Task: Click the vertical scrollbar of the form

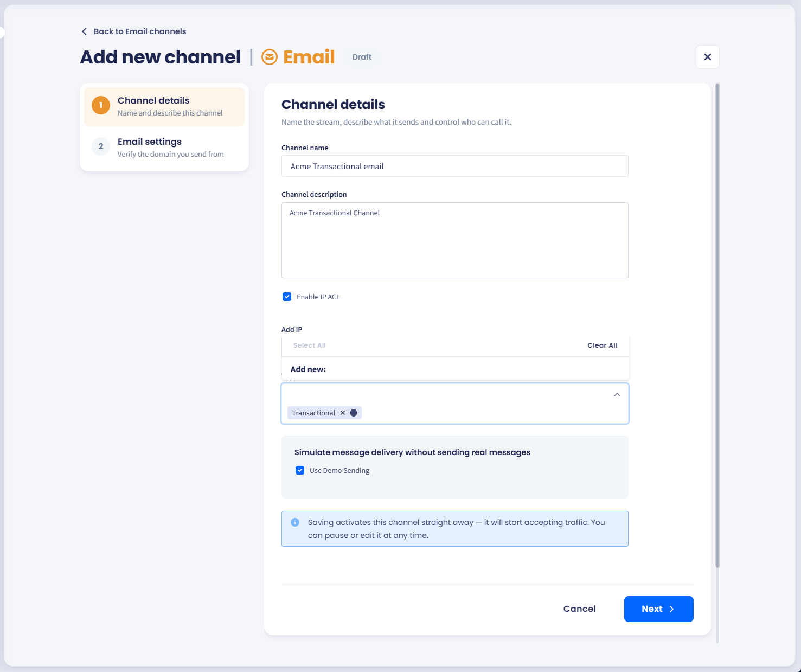Action: (717, 325)
